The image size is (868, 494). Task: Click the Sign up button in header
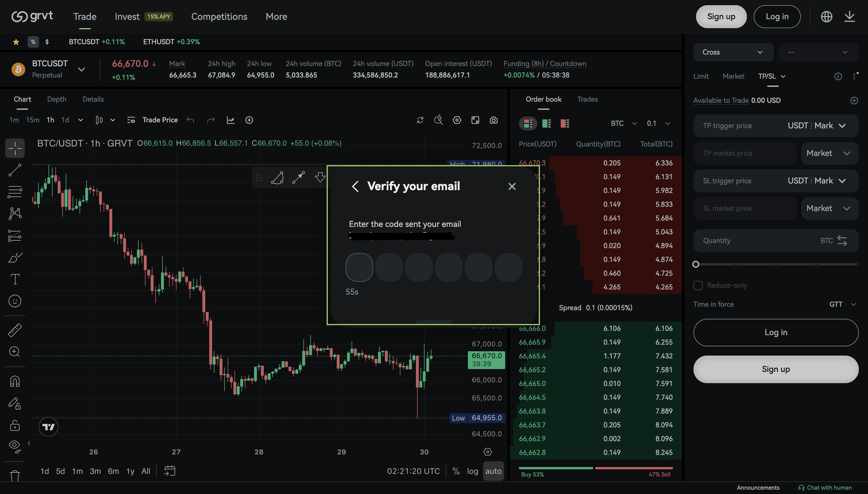(x=721, y=16)
